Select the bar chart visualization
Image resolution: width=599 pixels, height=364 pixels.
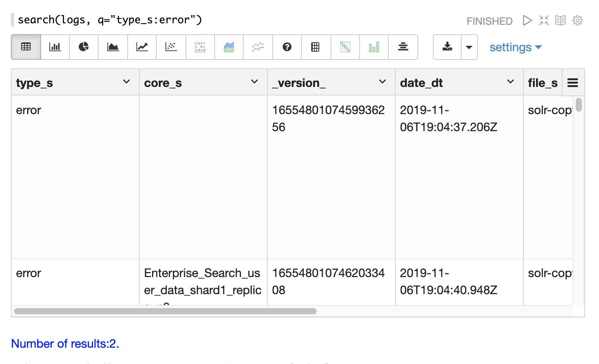[55, 47]
